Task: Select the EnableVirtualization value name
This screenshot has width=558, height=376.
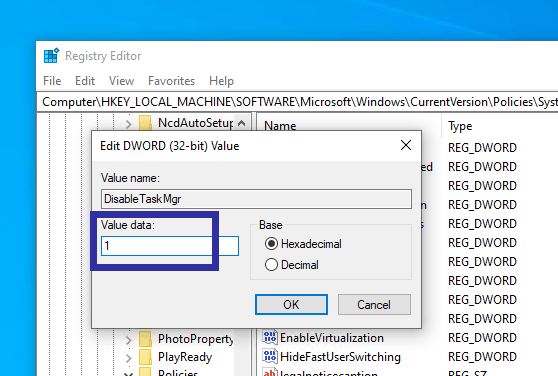Action: coord(332,338)
